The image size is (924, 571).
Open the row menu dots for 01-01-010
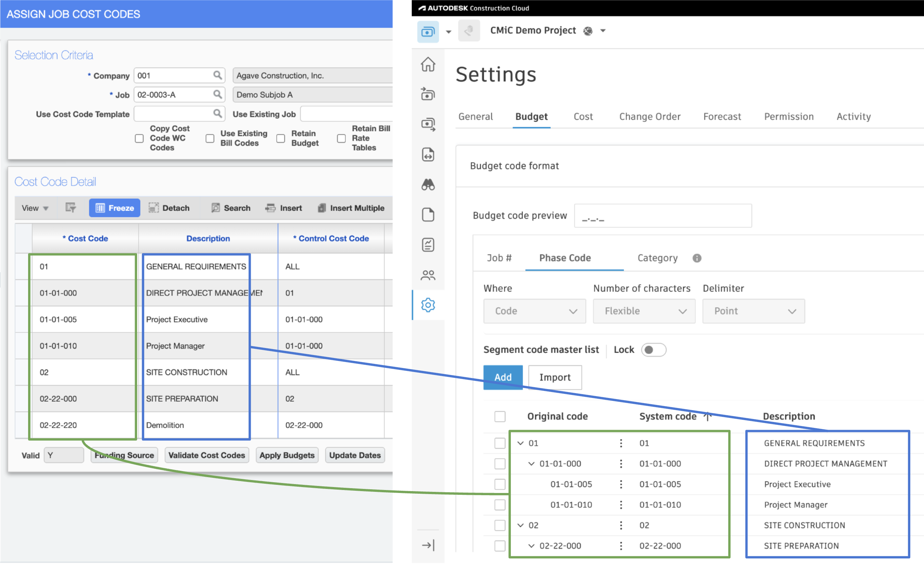tap(621, 504)
